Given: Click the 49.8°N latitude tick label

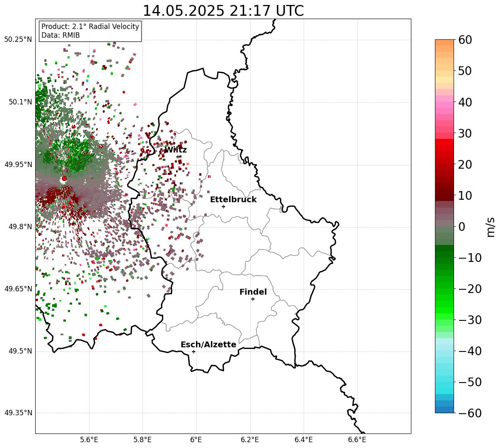Looking at the screenshot, I should [x=20, y=227].
